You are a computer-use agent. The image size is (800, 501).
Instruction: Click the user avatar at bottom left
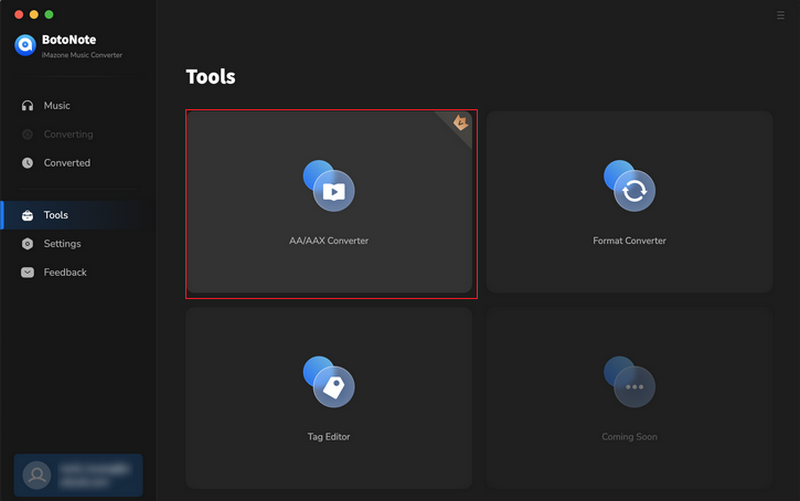tap(37, 475)
